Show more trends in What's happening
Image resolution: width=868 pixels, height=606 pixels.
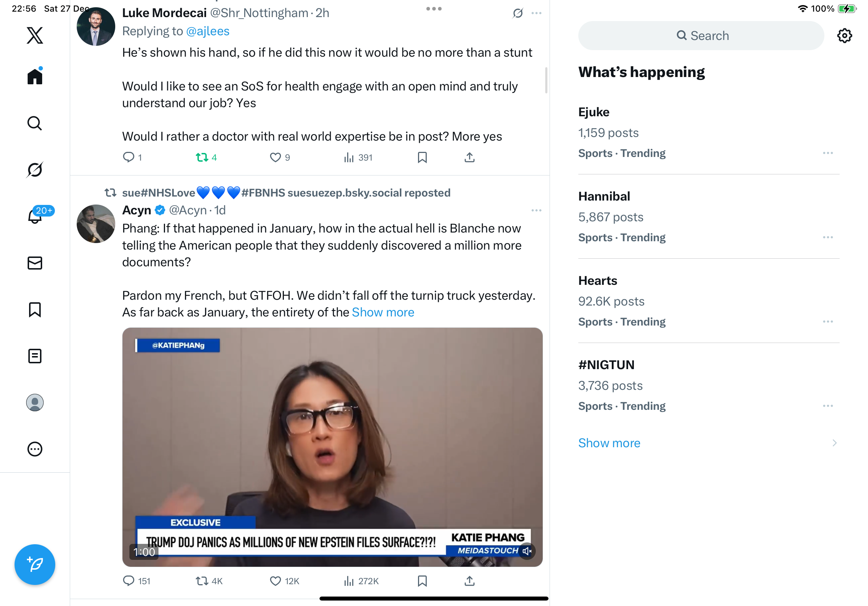coord(609,443)
